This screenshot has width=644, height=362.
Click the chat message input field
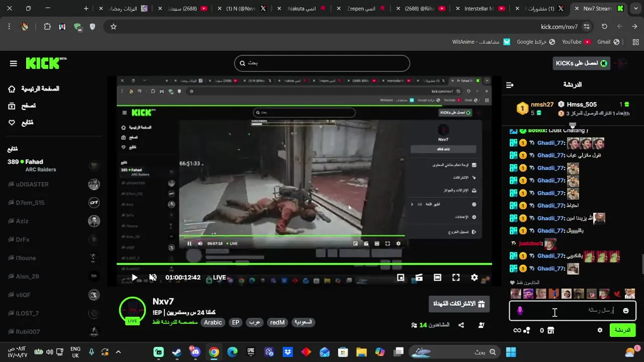[573, 311]
